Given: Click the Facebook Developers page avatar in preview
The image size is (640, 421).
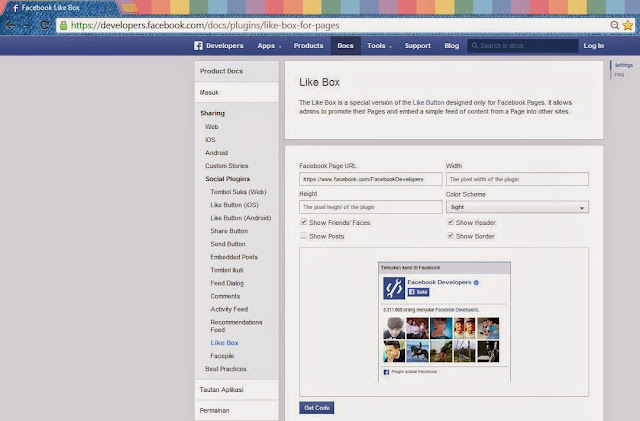Looking at the screenshot, I should [394, 288].
